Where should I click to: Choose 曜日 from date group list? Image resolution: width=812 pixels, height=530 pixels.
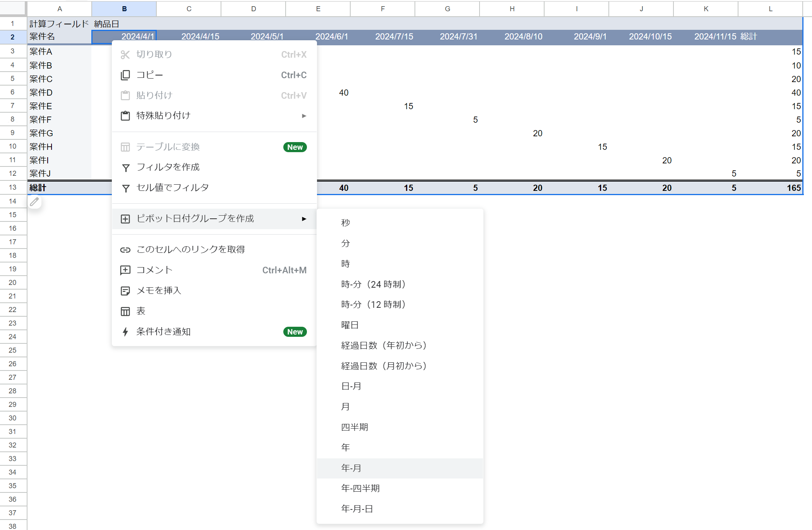click(349, 325)
